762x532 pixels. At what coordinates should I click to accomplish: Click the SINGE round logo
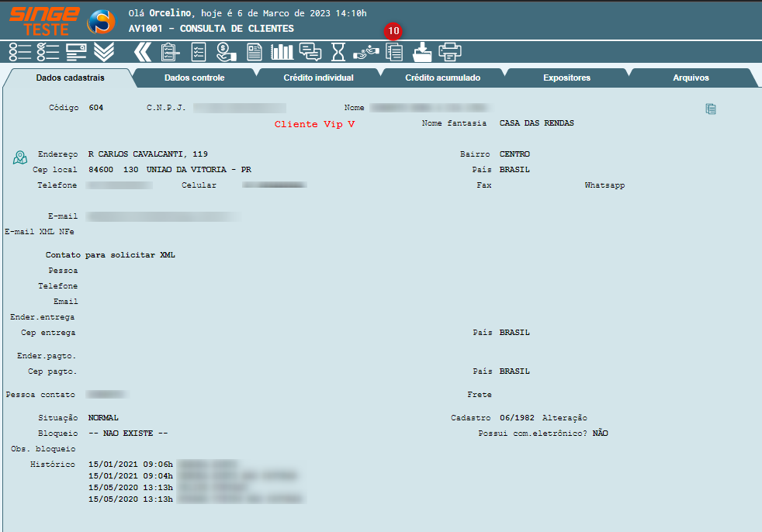click(100, 22)
